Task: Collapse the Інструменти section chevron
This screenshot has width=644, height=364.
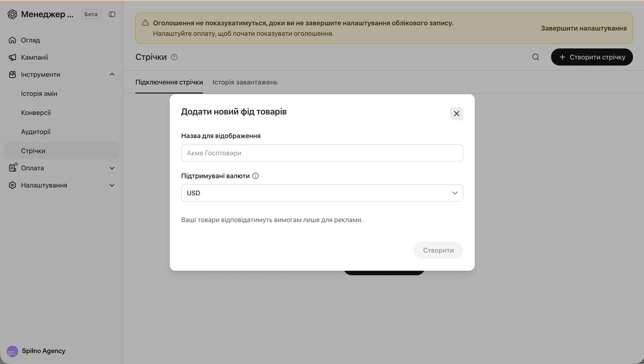Action: (x=112, y=74)
